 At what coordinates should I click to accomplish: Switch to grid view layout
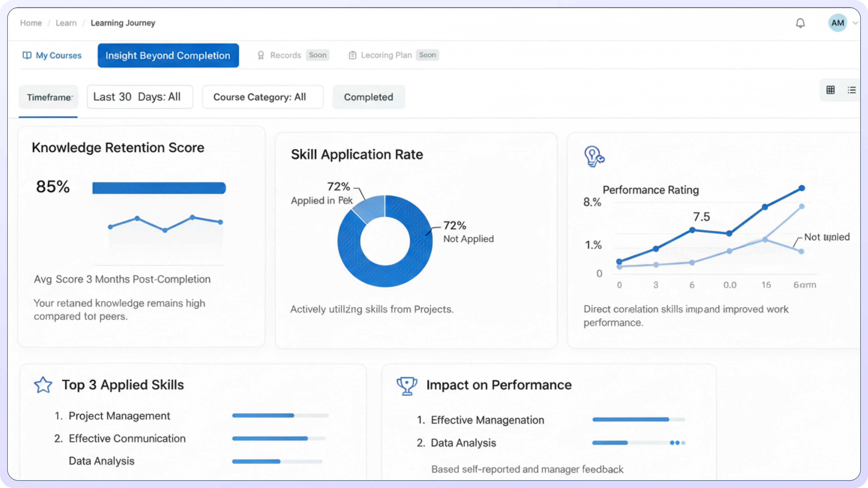point(830,90)
